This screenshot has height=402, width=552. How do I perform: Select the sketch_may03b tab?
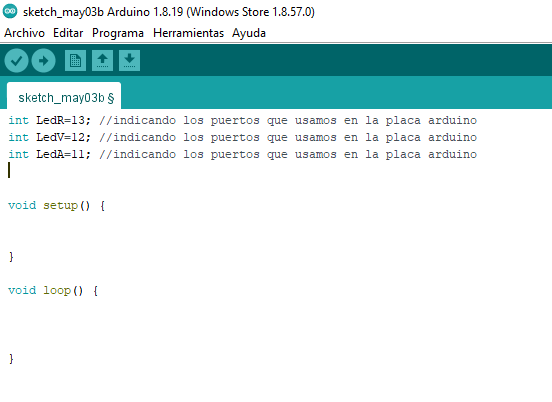click(x=64, y=96)
